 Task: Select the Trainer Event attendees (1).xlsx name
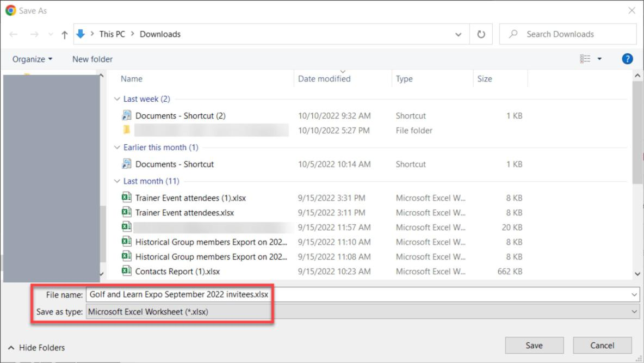tap(190, 198)
